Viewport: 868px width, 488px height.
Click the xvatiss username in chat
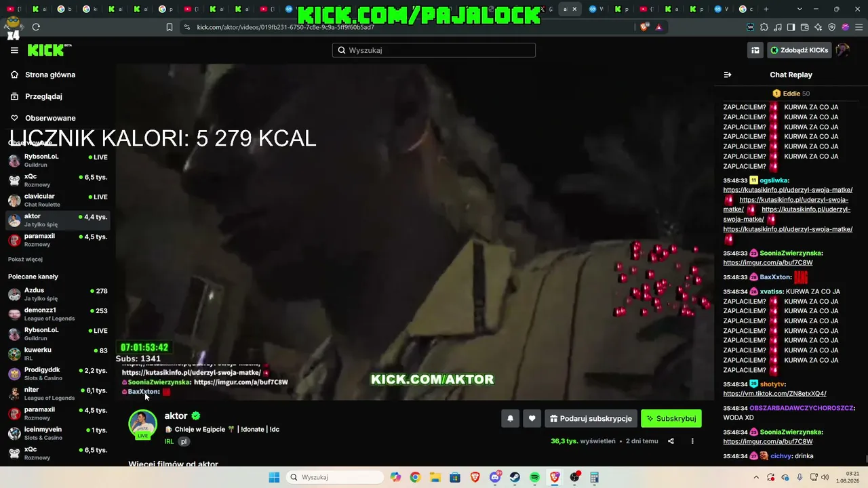[x=771, y=291]
